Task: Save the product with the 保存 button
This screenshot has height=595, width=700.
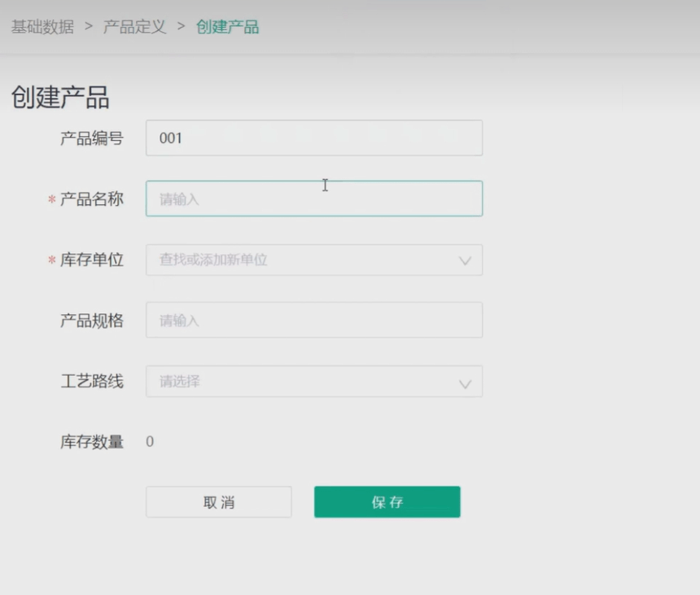Action: tap(387, 501)
